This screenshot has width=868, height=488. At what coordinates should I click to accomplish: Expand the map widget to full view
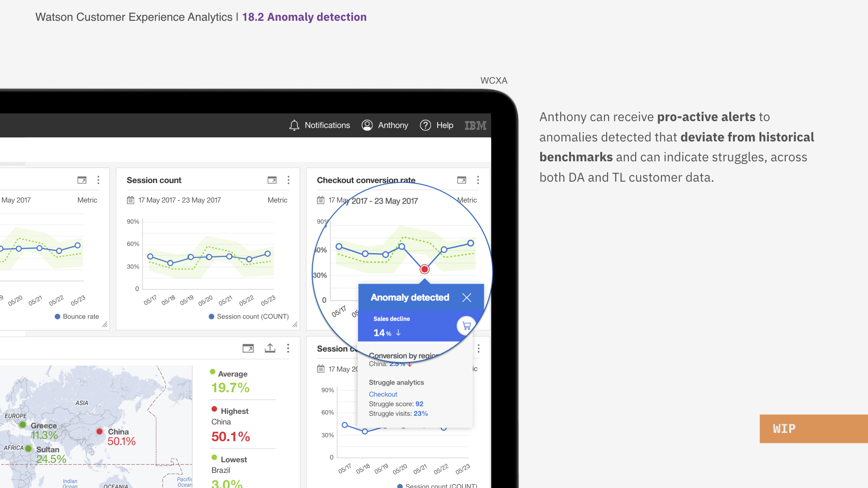point(248,348)
